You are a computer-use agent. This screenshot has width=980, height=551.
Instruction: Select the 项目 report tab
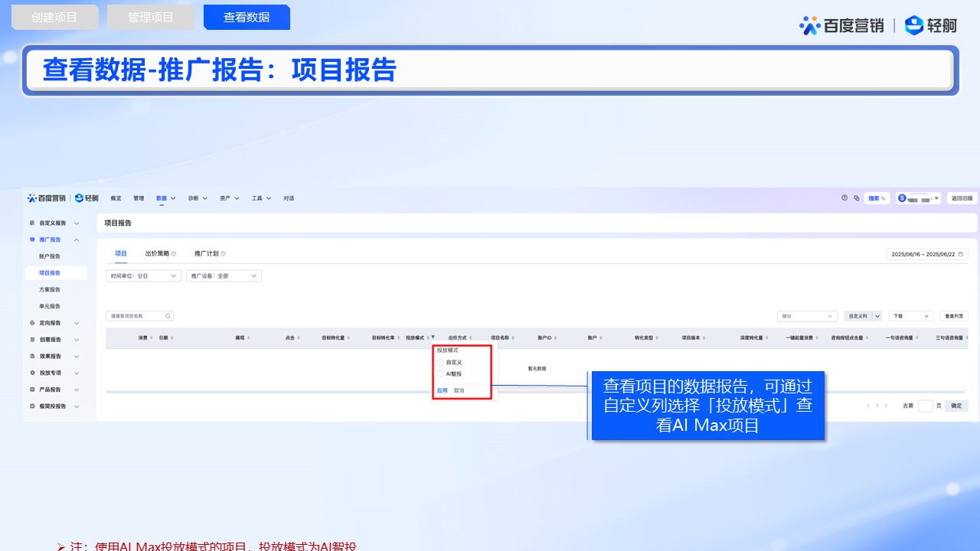pos(121,253)
